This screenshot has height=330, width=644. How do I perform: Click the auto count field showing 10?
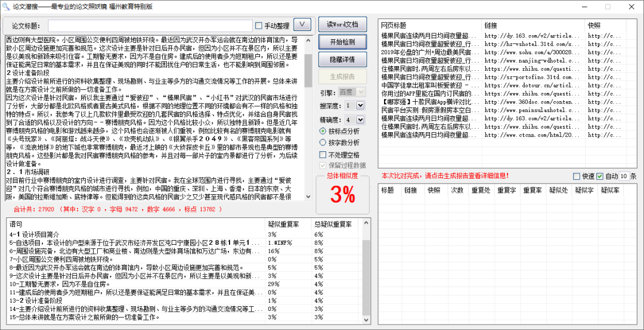(x=624, y=176)
